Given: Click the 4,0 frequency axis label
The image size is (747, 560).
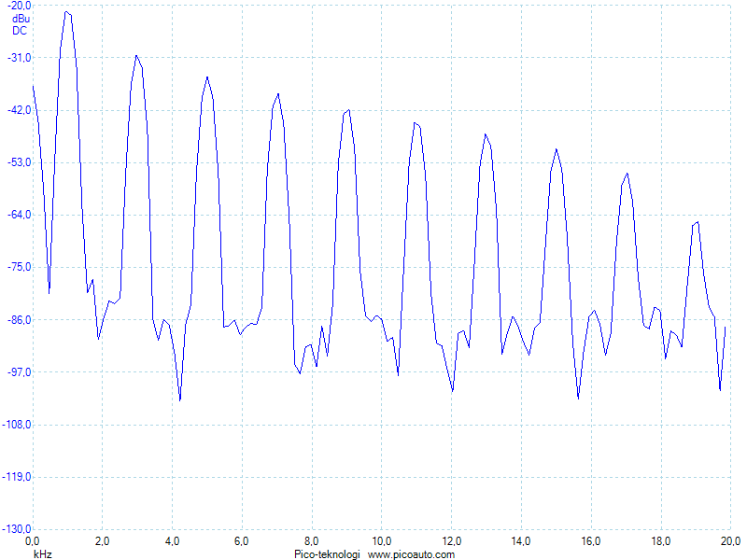Looking at the screenshot, I should pos(172,541).
